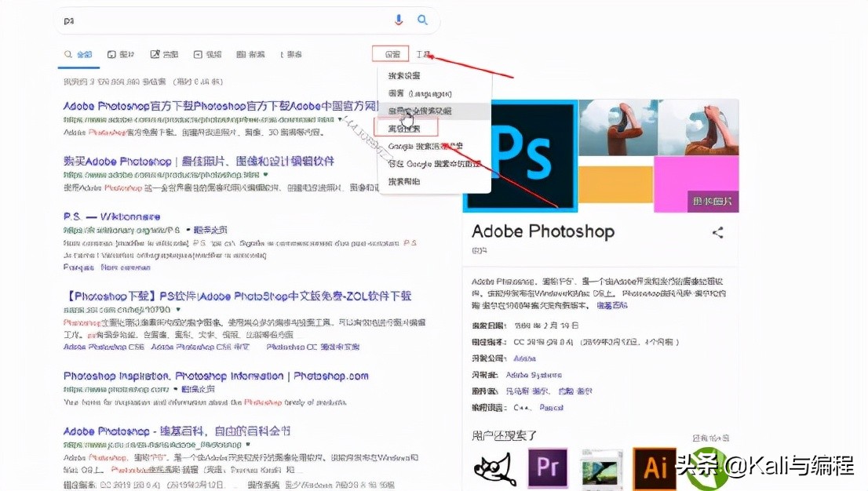Open the 'Adobe Photoshop CS6' sitelink
The width and height of the screenshot is (868, 491).
(104, 347)
